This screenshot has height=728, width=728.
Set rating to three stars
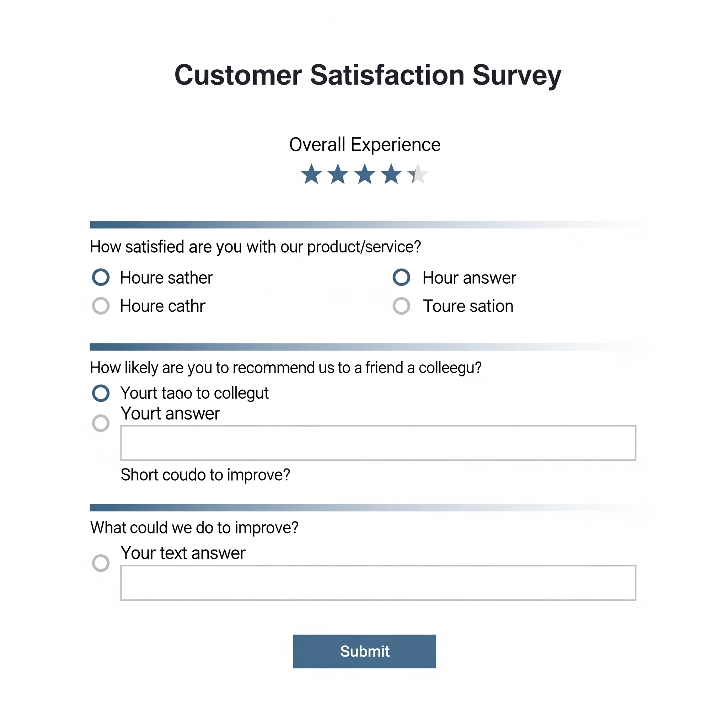click(x=365, y=175)
